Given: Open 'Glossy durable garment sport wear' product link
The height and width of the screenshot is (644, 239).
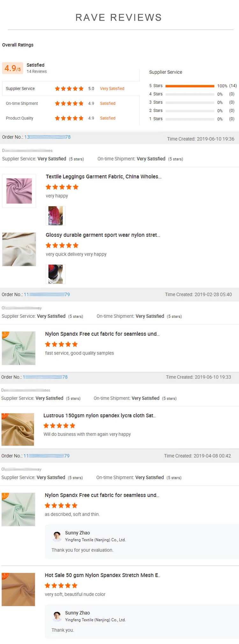Looking at the screenshot, I should [103, 235].
